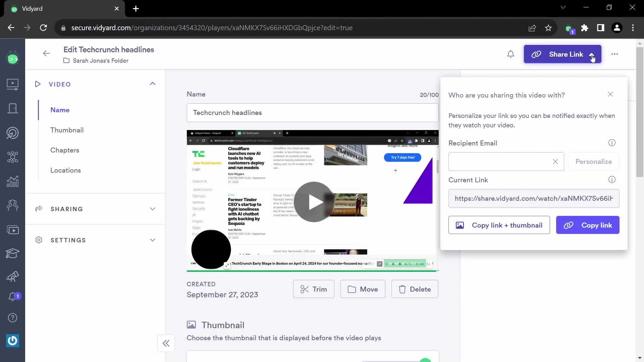The image size is (644, 362).
Task: Copy the video share link
Action: coord(588,225)
